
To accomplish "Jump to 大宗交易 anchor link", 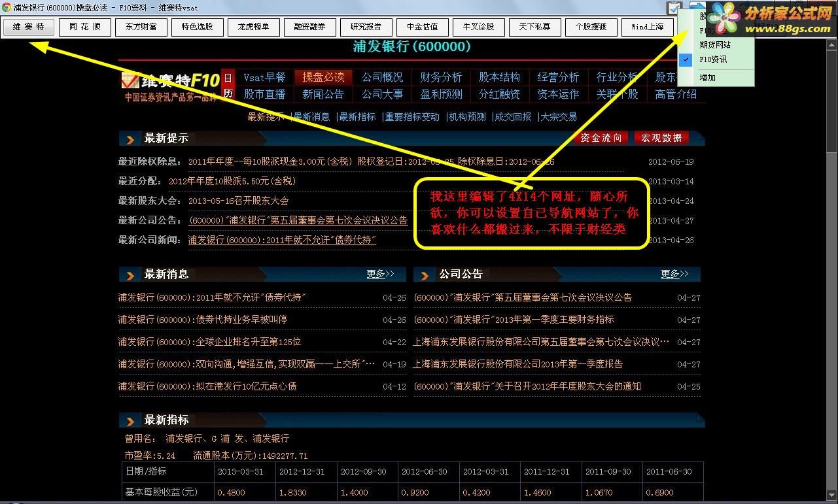I will click(x=559, y=117).
